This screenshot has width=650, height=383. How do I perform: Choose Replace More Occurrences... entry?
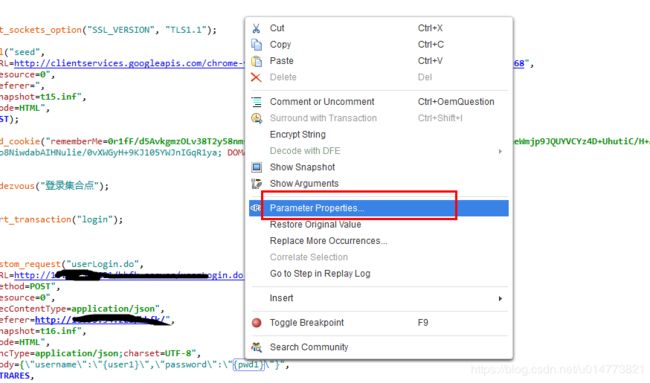point(378,241)
